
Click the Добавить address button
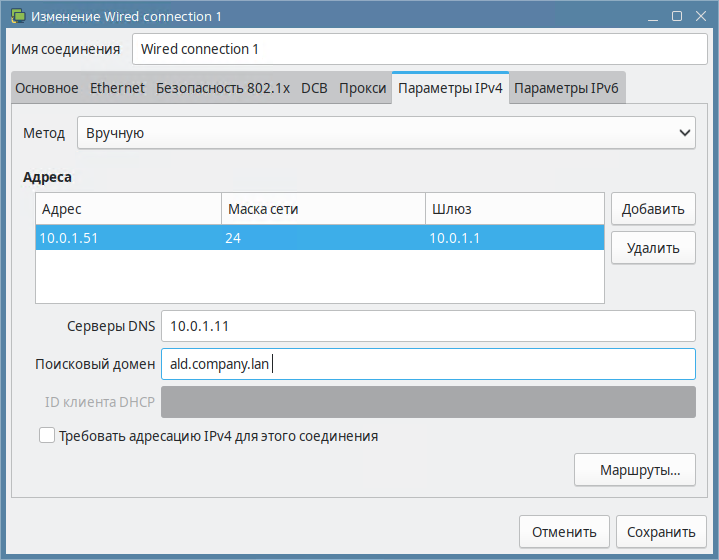pyautogui.click(x=653, y=209)
